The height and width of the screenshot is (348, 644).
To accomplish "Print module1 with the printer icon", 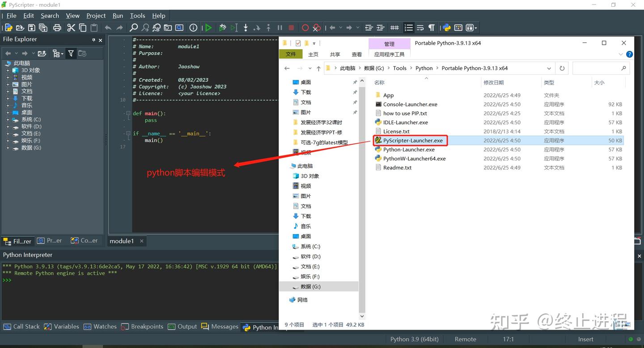I will coord(57,28).
